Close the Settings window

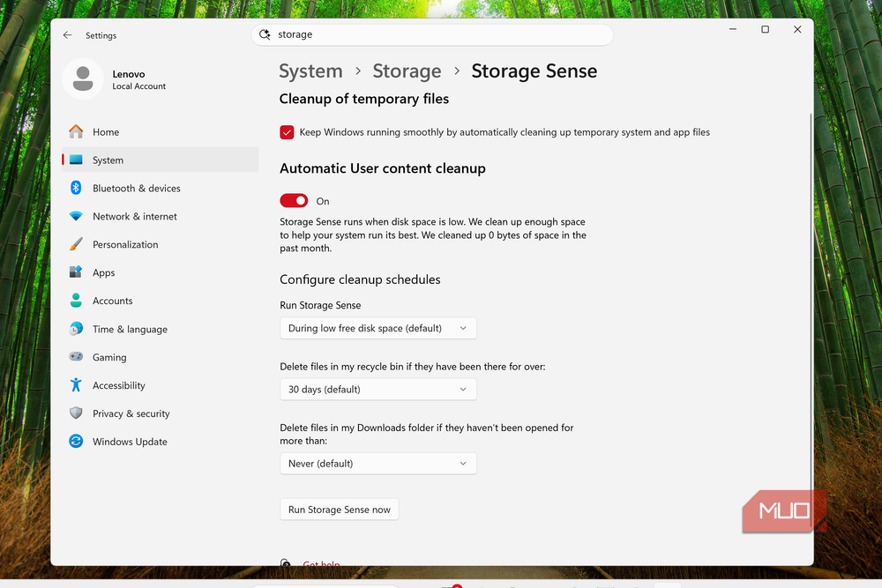point(797,29)
